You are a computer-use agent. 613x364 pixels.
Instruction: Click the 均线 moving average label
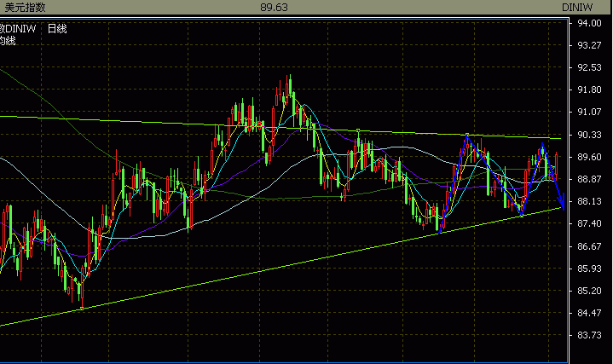(x=7, y=41)
